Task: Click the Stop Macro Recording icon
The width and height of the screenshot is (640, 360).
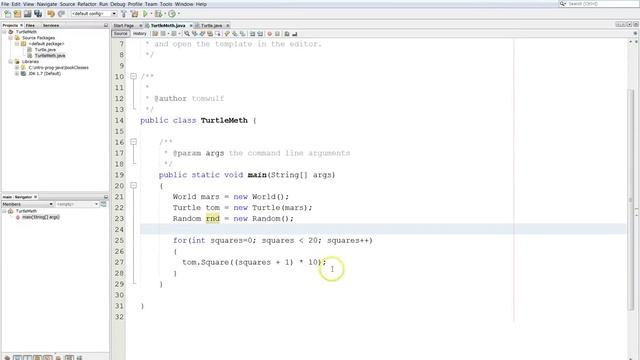Action: (278, 33)
